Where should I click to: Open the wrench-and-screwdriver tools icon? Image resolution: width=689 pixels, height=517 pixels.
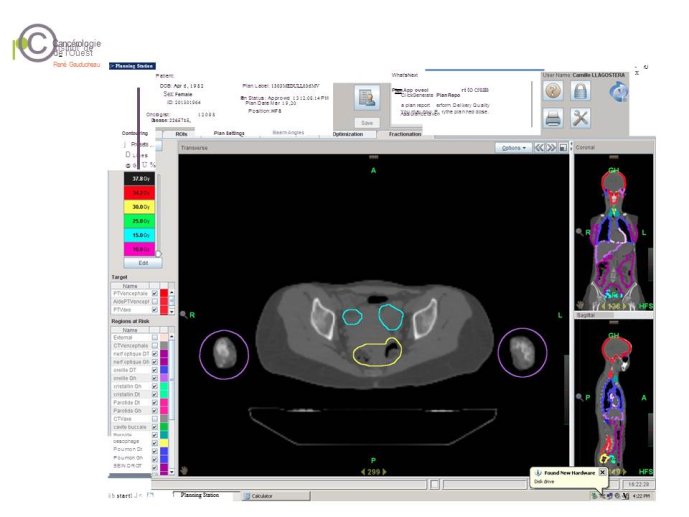click(580, 118)
